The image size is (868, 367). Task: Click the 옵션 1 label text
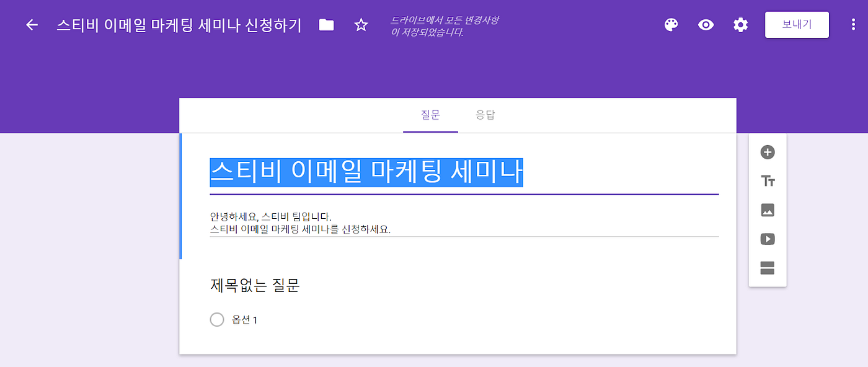pos(244,320)
